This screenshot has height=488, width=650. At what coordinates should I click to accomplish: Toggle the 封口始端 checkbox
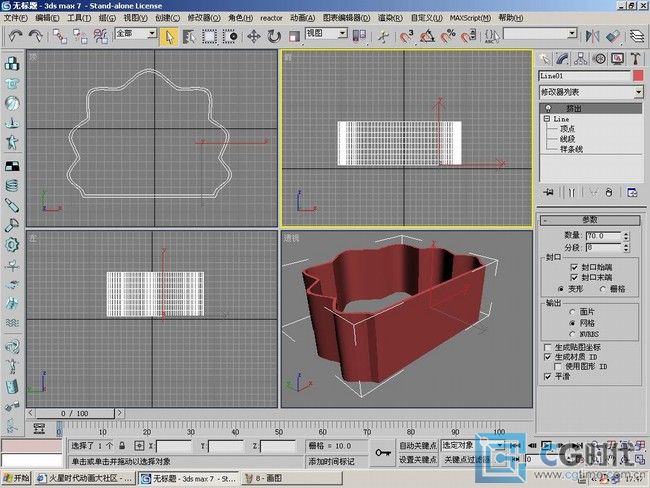[x=574, y=267]
